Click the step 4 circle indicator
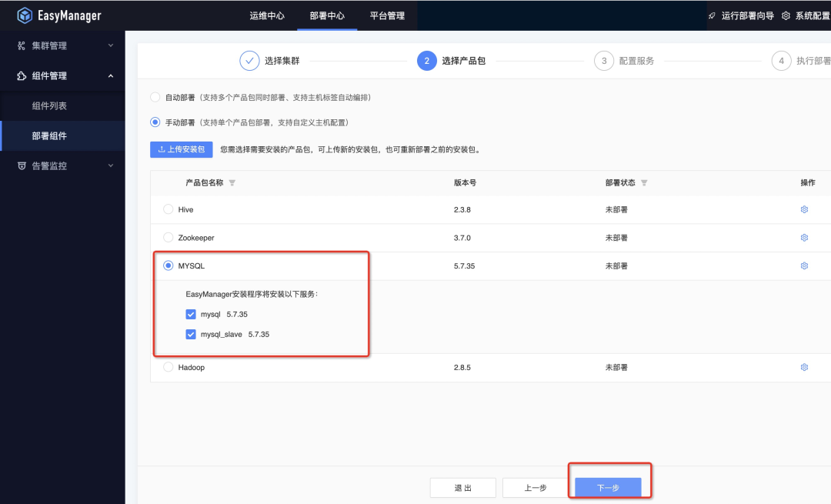This screenshot has width=831, height=504. pyautogui.click(x=781, y=61)
